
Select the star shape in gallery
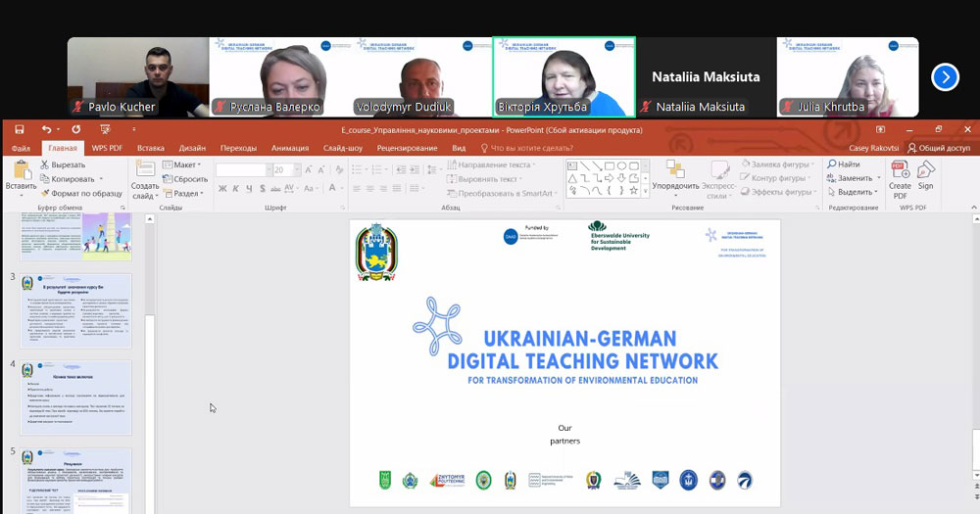click(633, 191)
